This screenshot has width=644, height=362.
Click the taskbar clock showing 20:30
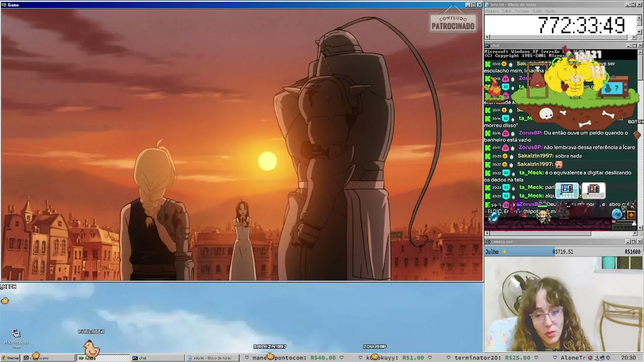click(x=628, y=358)
